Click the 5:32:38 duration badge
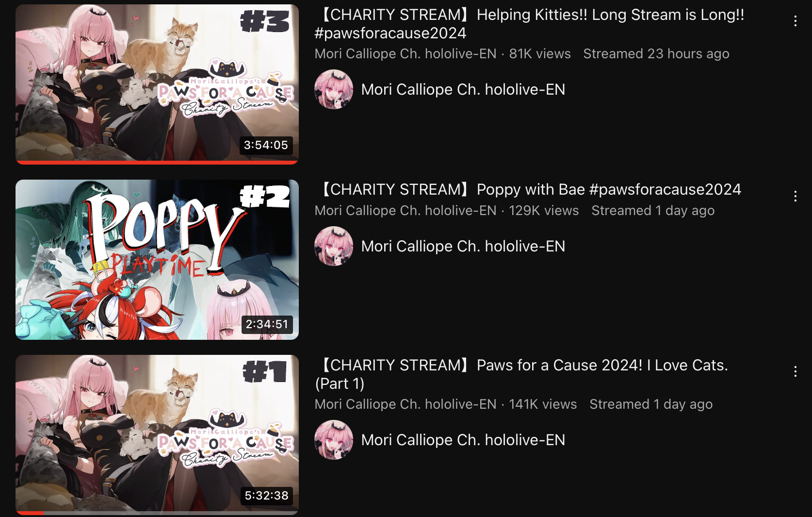 (266, 496)
